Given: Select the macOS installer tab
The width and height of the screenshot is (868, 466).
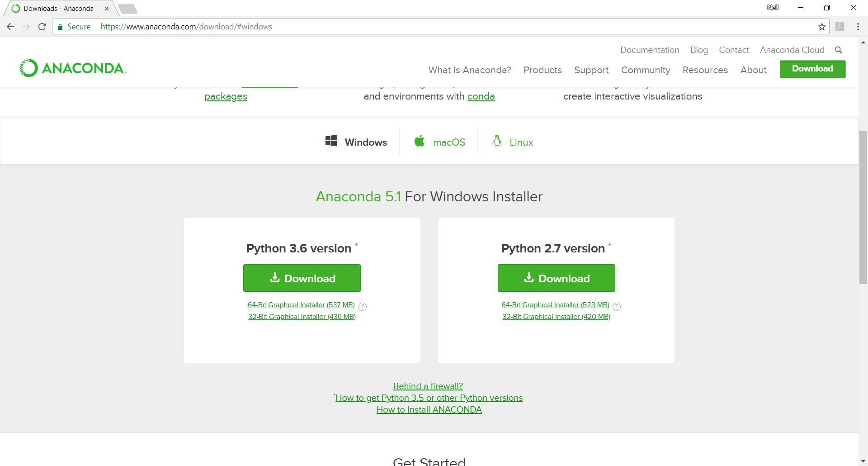Looking at the screenshot, I should pyautogui.click(x=439, y=142).
